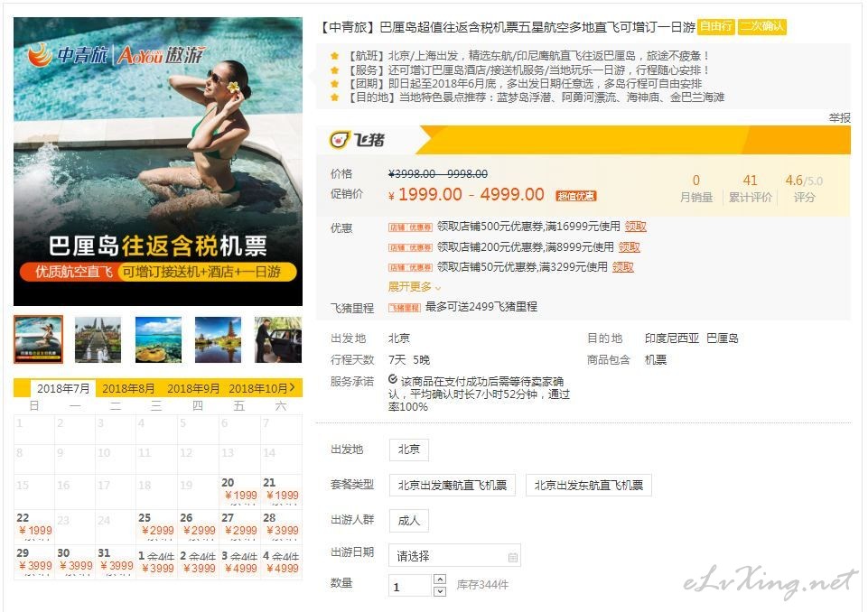
Task: Pick July 30 priced ¥3999
Action: pyautogui.click(x=75, y=561)
